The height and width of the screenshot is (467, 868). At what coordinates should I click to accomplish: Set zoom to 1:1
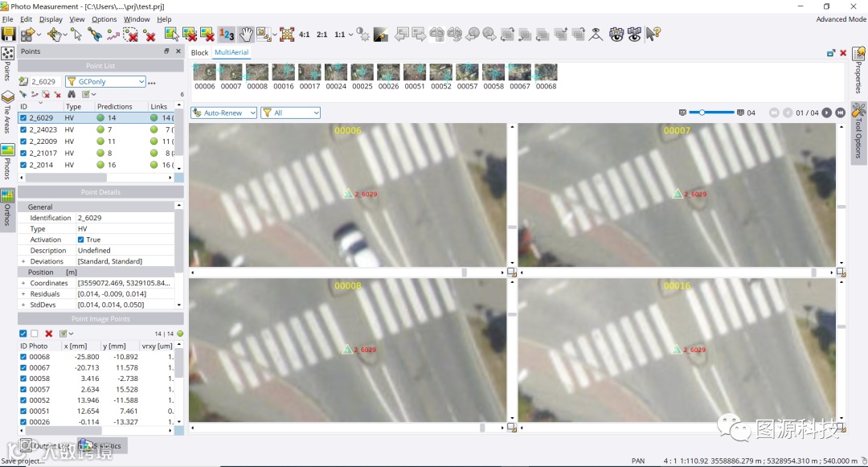(x=340, y=35)
